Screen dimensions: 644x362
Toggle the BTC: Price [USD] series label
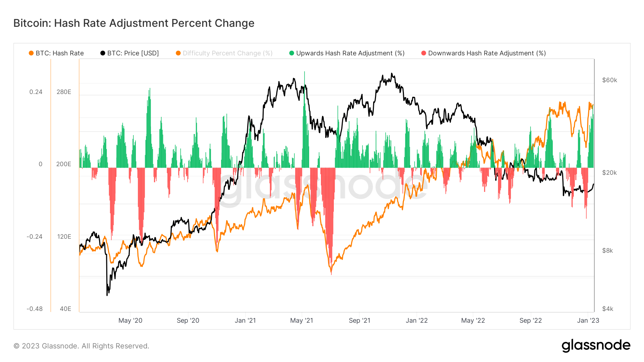[x=133, y=53]
